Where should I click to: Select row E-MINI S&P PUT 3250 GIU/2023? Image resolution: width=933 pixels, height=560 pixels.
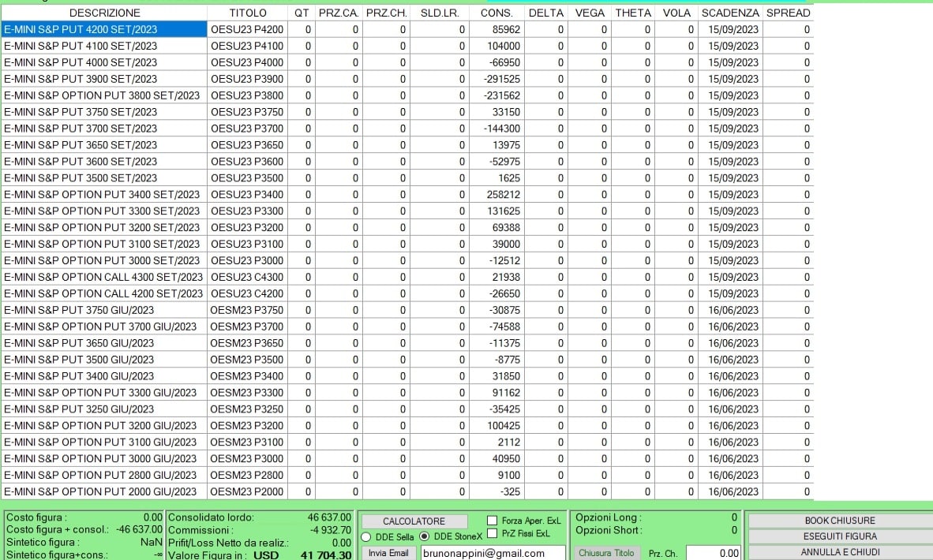[x=407, y=409]
